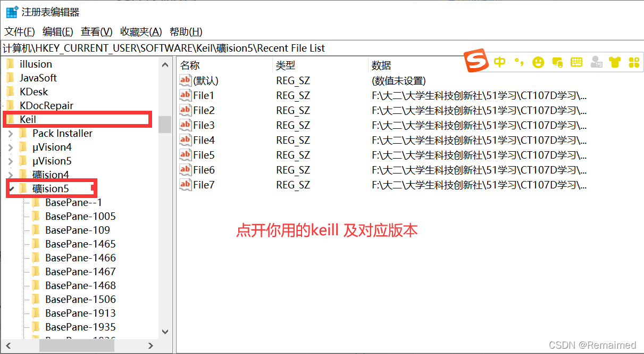Screen dimensions: 644x354
Task: Open the 文件(F) menu
Action: (x=20, y=31)
